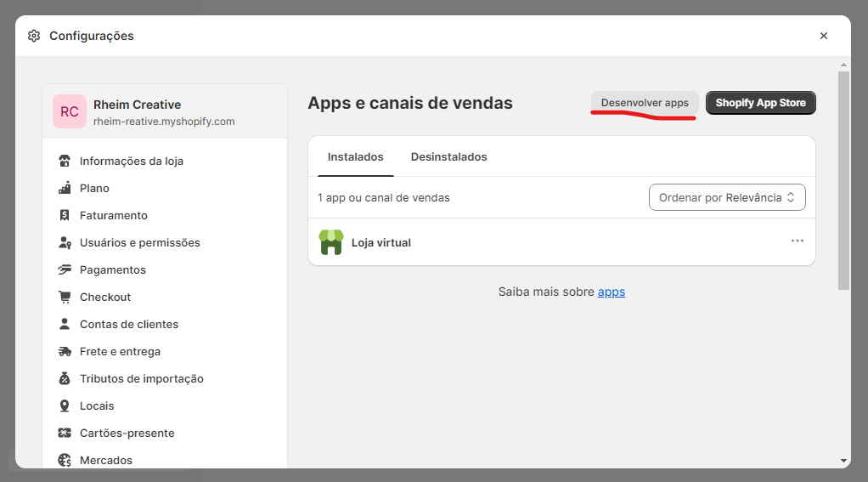868x482 pixels.
Task: Click the Pagamentos hand icon
Action: click(x=65, y=269)
